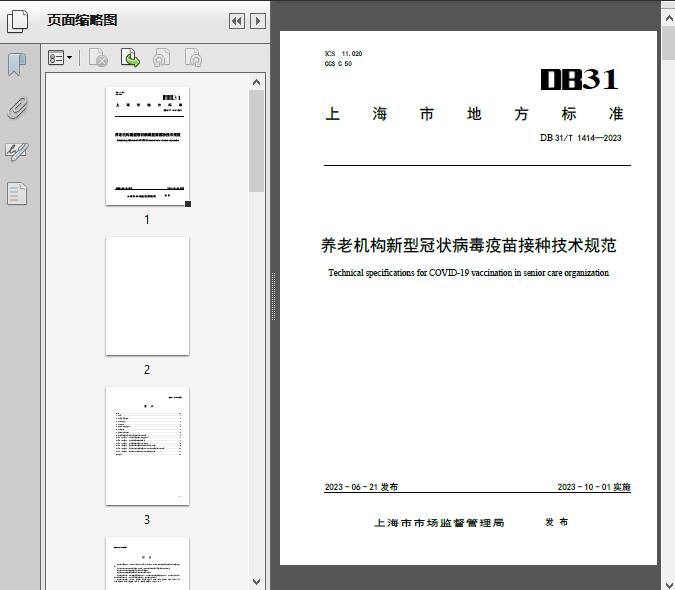Open the document content panel icon

click(x=17, y=194)
